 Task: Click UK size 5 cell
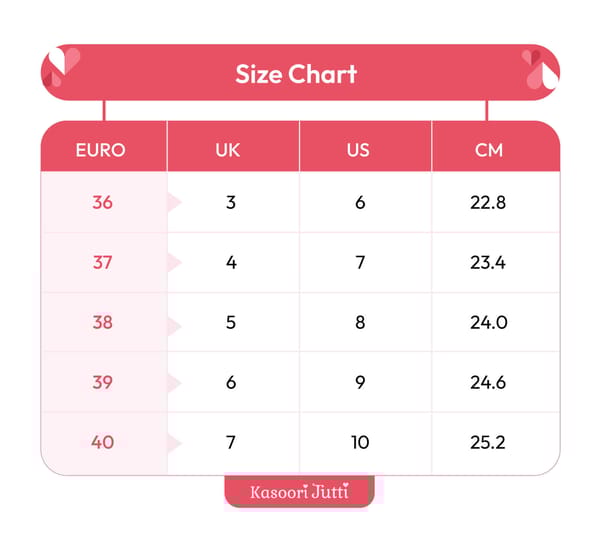(x=231, y=323)
